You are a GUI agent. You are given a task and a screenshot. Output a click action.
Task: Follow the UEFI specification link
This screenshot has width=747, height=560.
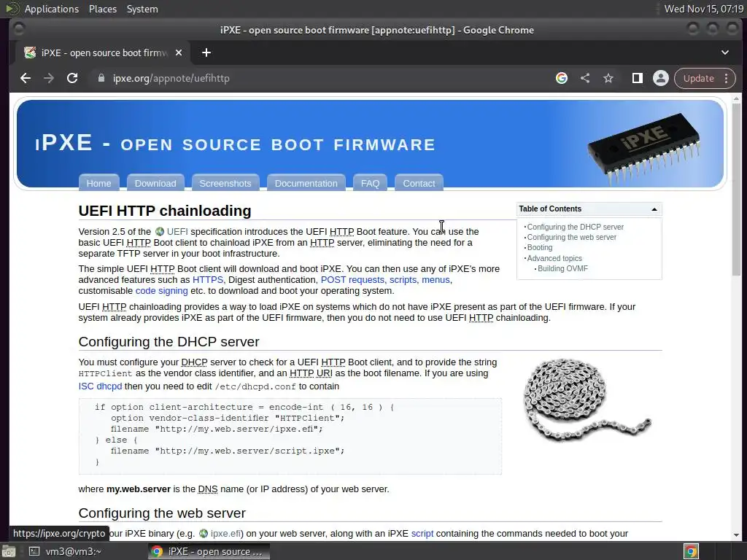pyautogui.click(x=171, y=231)
